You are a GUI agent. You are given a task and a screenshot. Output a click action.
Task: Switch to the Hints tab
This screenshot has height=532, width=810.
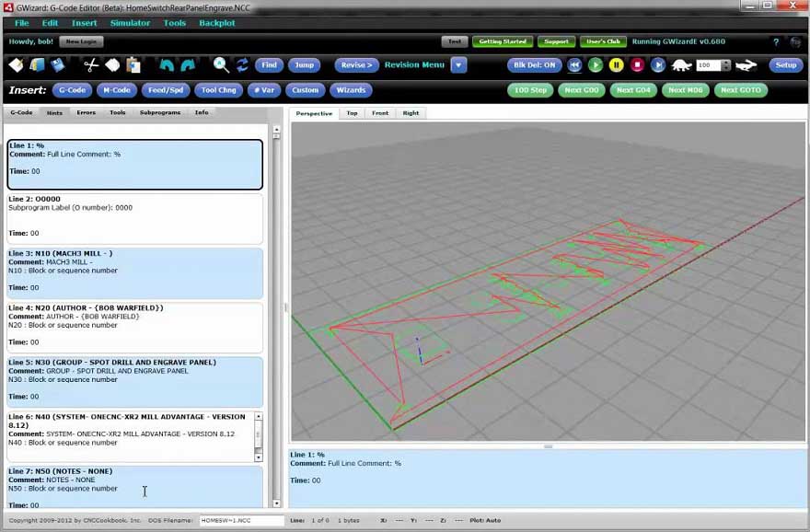click(54, 112)
